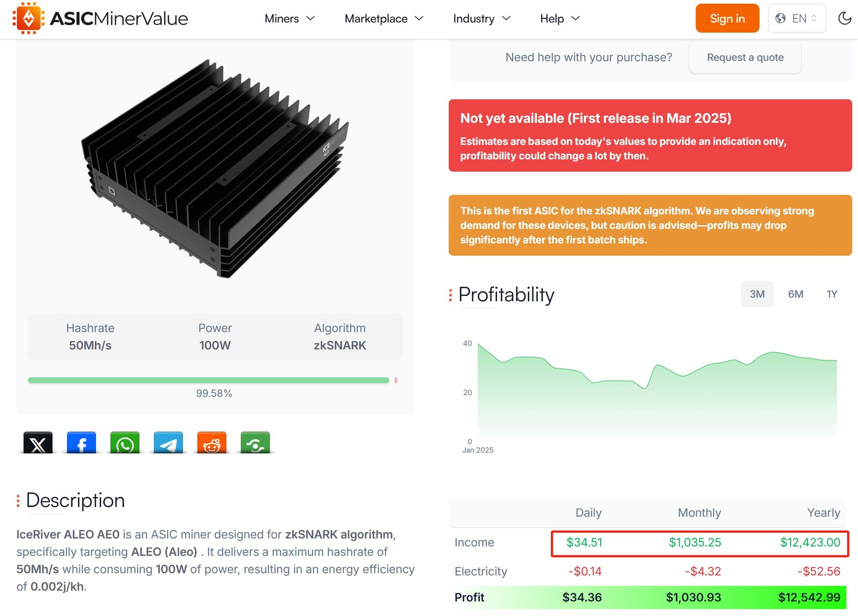
Task: Switch the profitability chart to 6M
Action: coord(796,294)
